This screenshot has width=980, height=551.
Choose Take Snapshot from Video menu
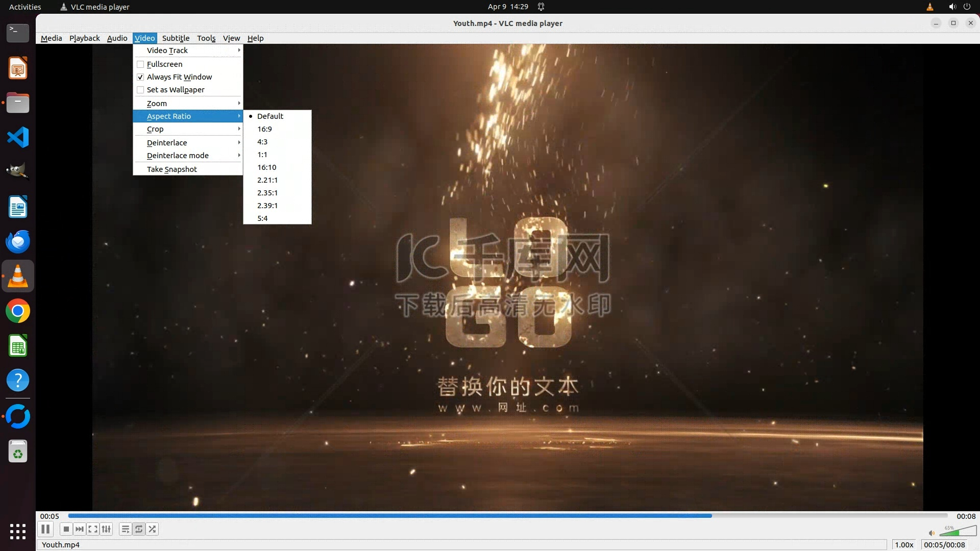tap(172, 169)
